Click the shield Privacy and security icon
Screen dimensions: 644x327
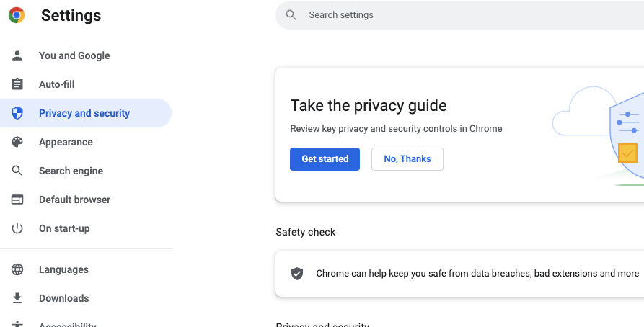[17, 113]
